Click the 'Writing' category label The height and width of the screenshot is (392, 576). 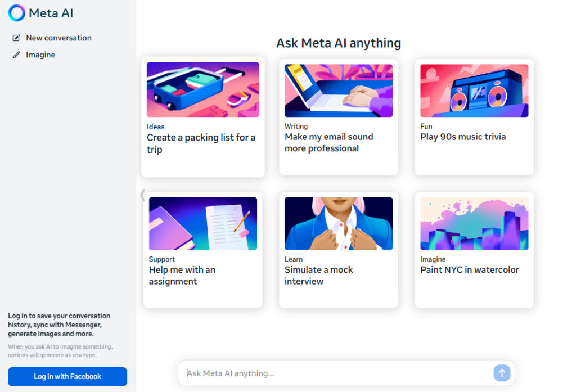(x=296, y=127)
